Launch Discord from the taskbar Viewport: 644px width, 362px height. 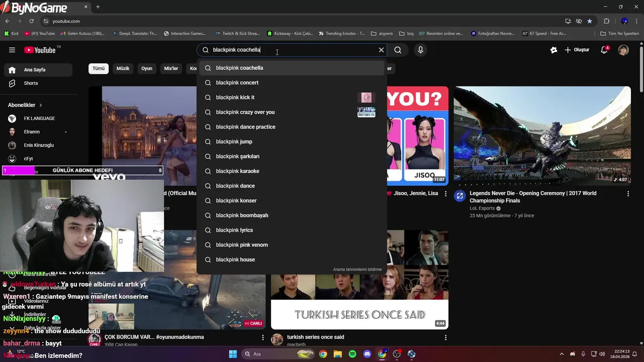367,354
